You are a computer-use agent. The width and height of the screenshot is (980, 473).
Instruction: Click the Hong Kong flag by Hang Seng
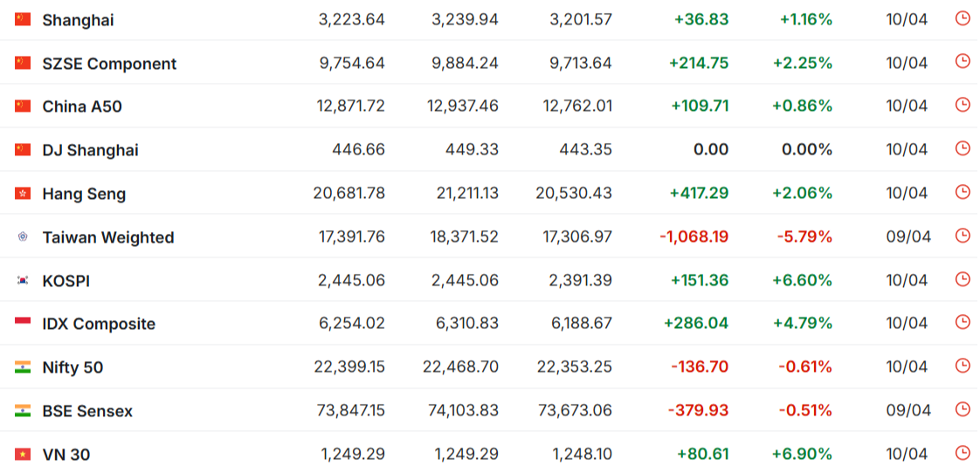(x=23, y=194)
